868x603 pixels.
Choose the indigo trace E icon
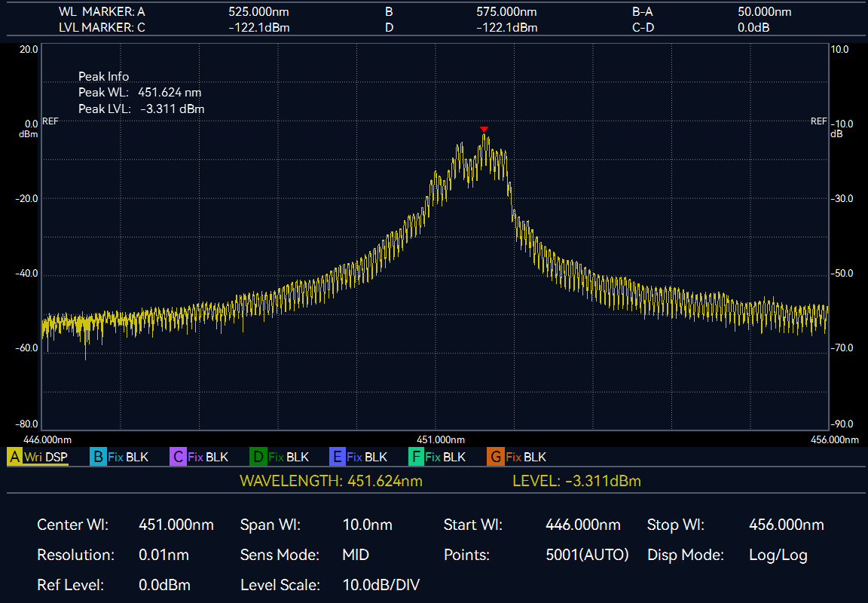click(338, 457)
